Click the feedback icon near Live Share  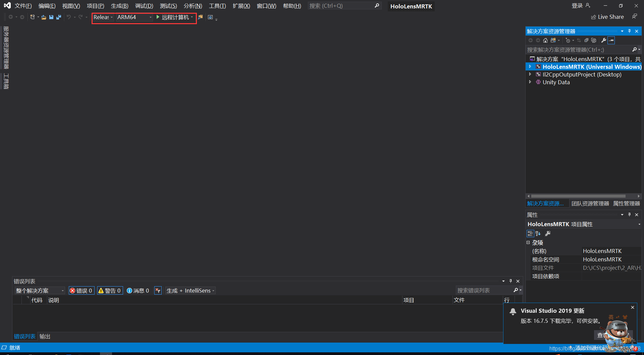click(635, 16)
